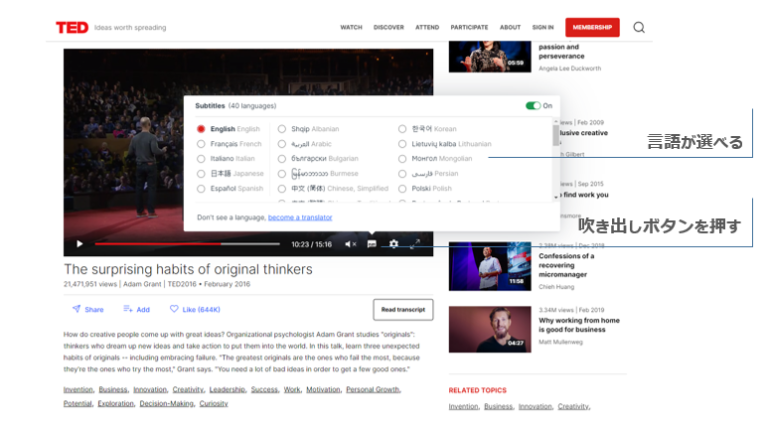Select Chinese, Simplified radio button

282,189
